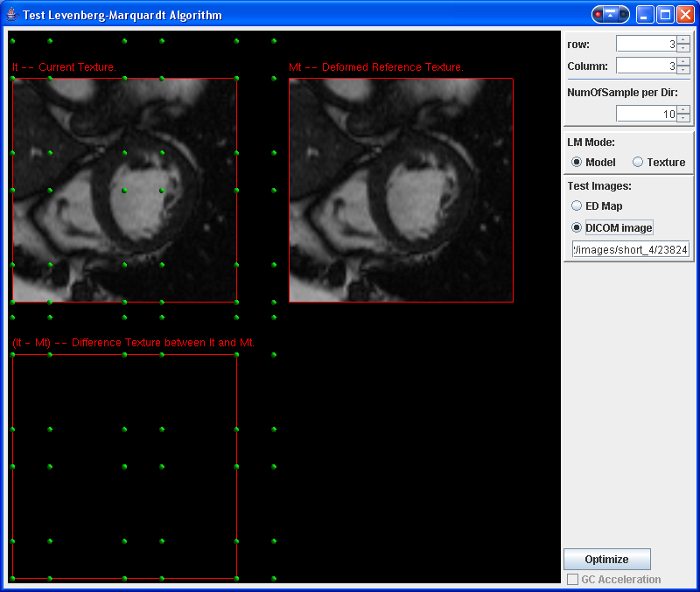Decrease the row value with down arrow

click(x=683, y=47)
